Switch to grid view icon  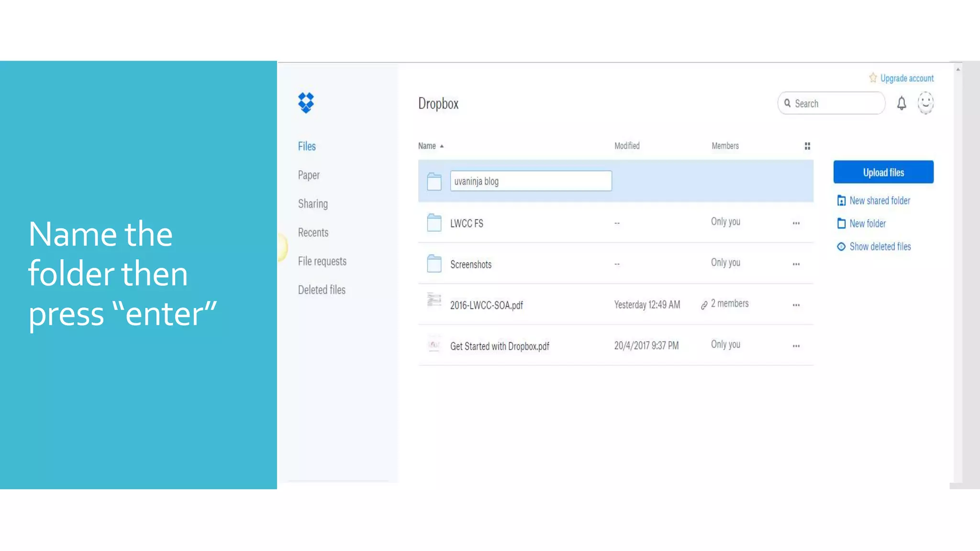point(807,146)
